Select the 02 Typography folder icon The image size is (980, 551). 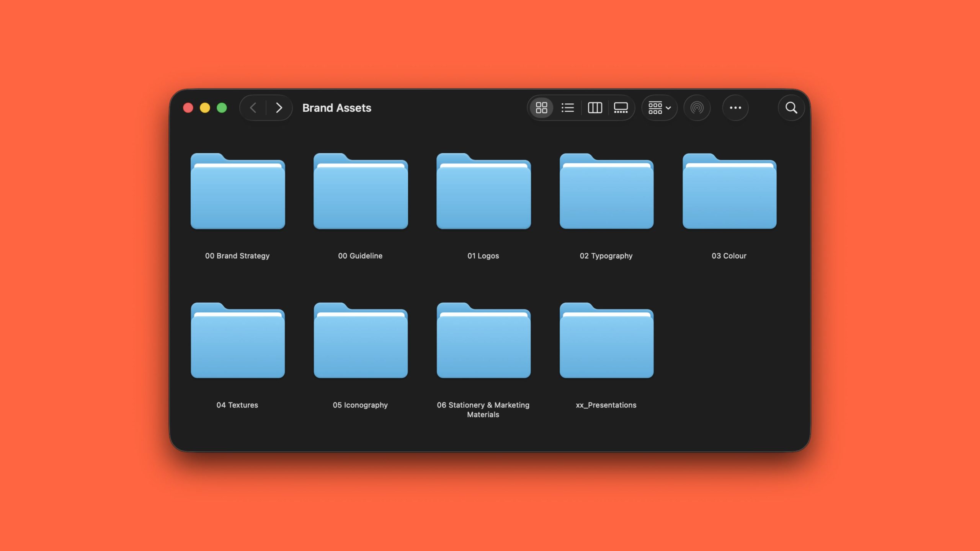[x=606, y=192]
